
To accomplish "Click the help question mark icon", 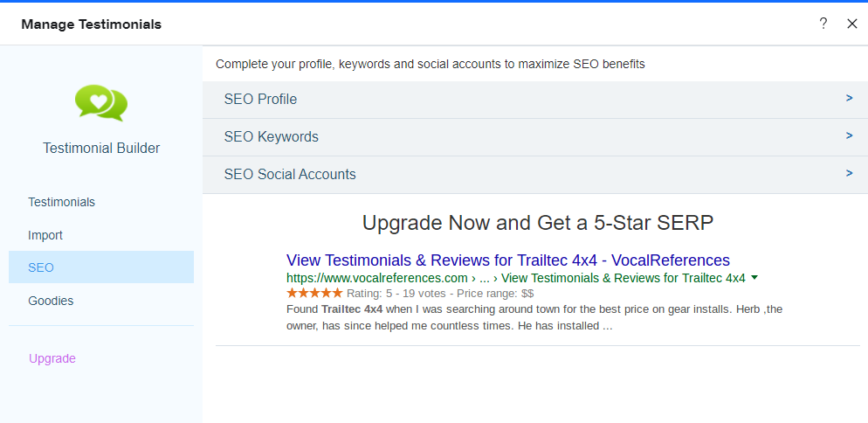I will pyautogui.click(x=823, y=24).
